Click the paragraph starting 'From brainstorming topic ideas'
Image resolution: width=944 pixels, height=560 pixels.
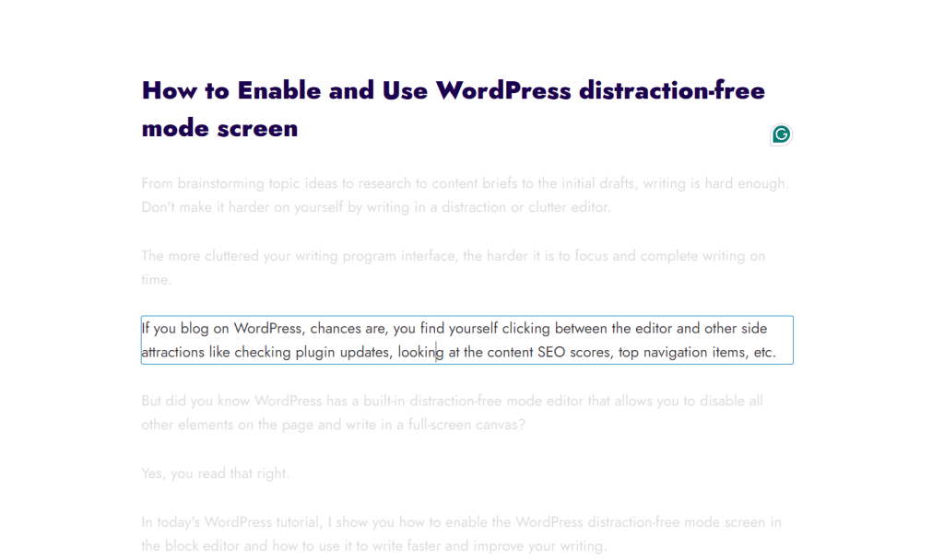click(466, 195)
